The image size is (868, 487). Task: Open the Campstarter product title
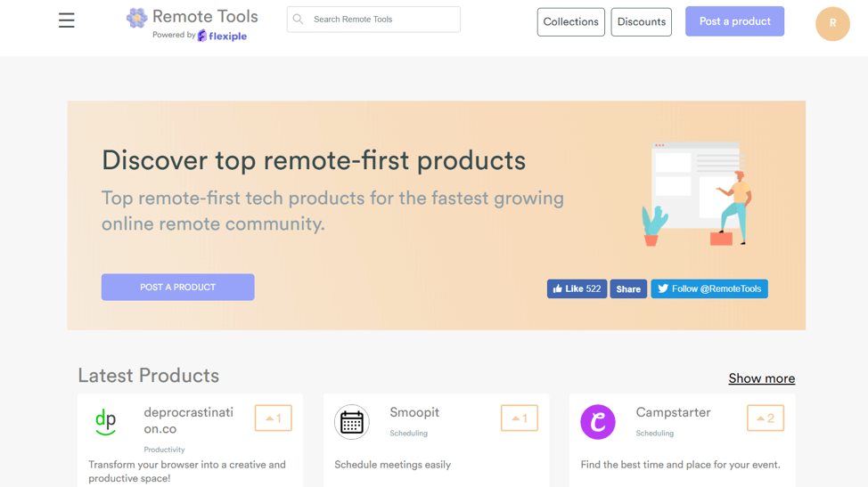(x=673, y=412)
